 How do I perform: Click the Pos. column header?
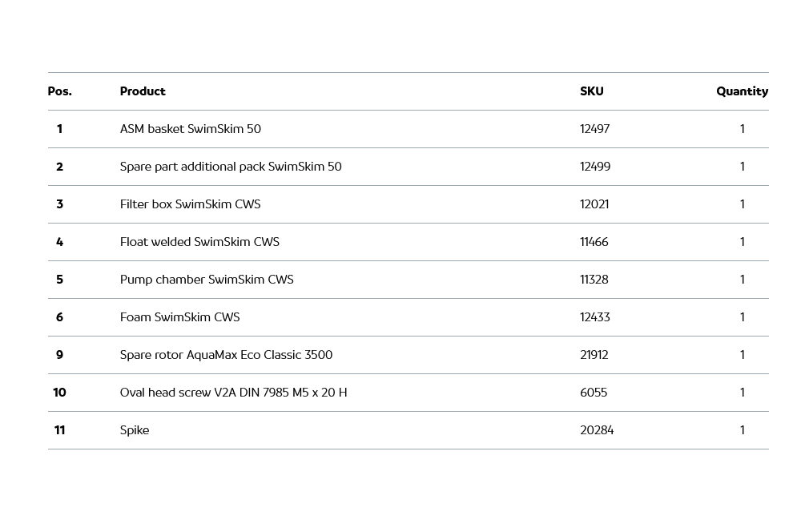point(59,91)
